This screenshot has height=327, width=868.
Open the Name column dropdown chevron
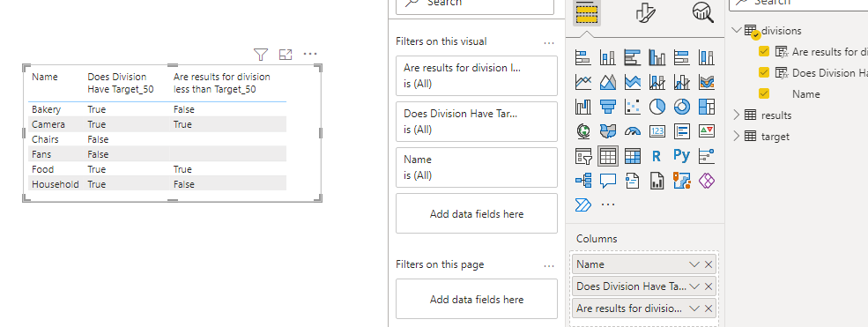(694, 264)
